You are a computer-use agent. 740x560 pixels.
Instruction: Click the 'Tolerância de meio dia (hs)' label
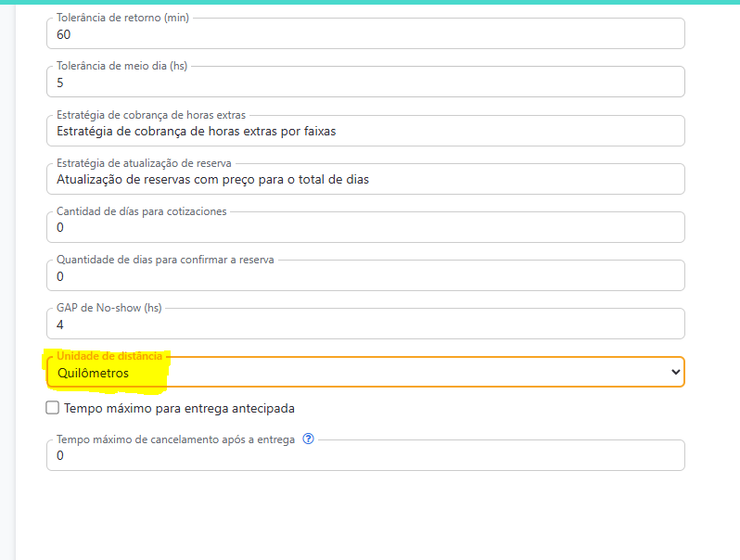[x=122, y=67]
